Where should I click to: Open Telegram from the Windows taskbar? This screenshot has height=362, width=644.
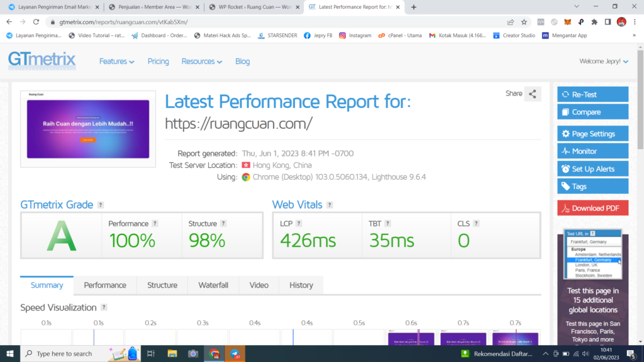click(235, 353)
